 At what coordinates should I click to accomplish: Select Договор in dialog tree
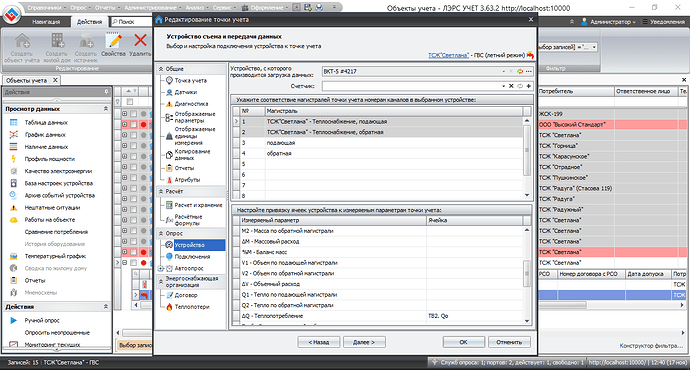186,295
